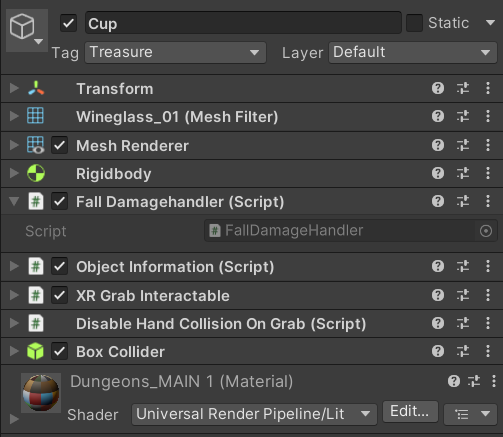This screenshot has width=503, height=437.
Task: Expand the Transform component
Action: 14,88
